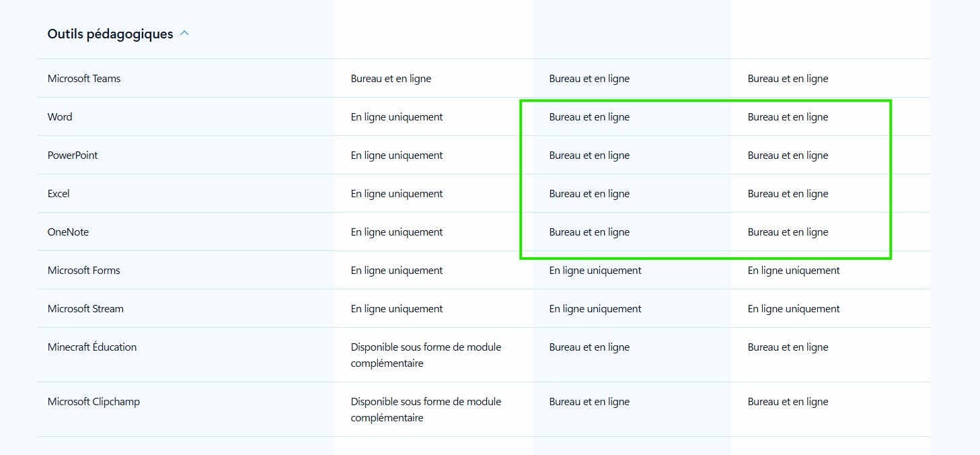Click the Microsoft Stream row label
980x455 pixels.
(x=85, y=309)
